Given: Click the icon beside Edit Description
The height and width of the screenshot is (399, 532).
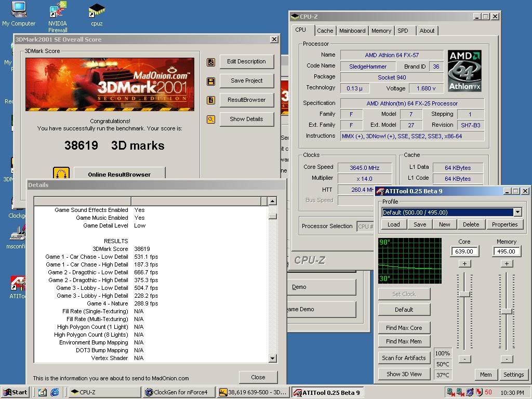Looking at the screenshot, I should 211,62.
